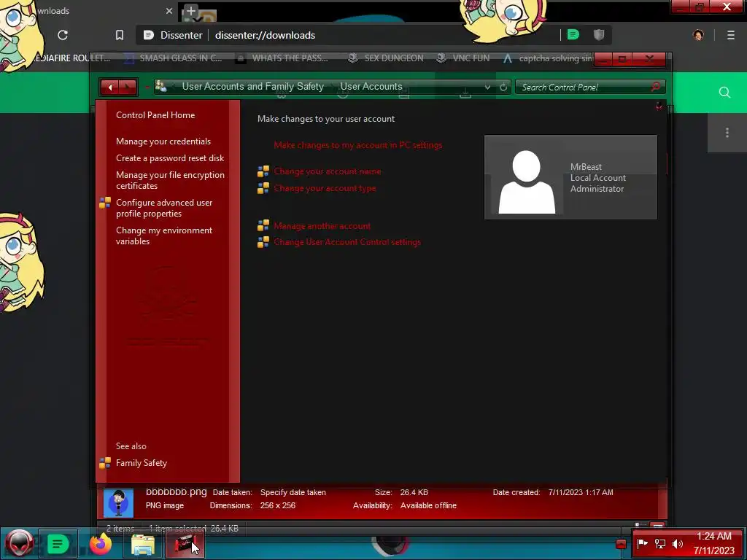The width and height of the screenshot is (747, 560).
Task: Refresh the Control Panel view
Action: (x=503, y=87)
